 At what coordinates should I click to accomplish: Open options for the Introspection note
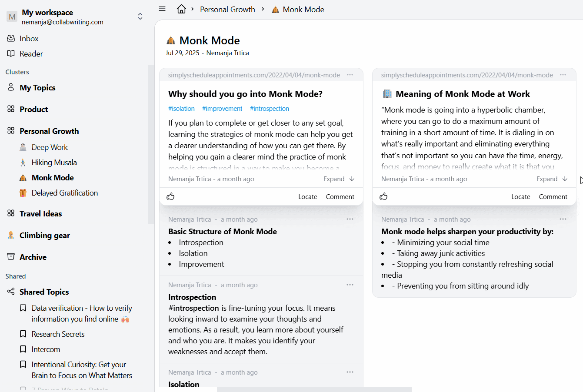350,285
